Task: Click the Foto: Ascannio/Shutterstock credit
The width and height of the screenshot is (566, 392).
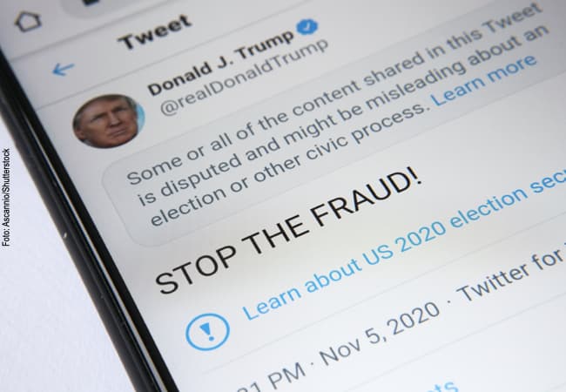Action: (x=6, y=198)
